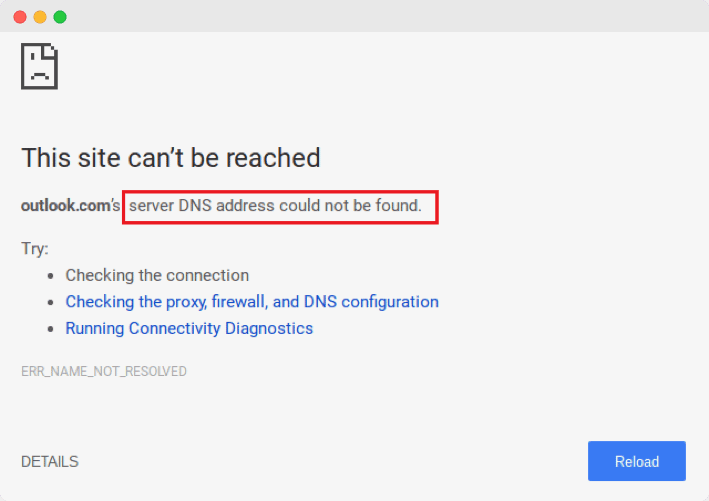Click the bullet before the proxy and firewall link
Image resolution: width=709 pixels, height=501 pixels.
[52, 302]
